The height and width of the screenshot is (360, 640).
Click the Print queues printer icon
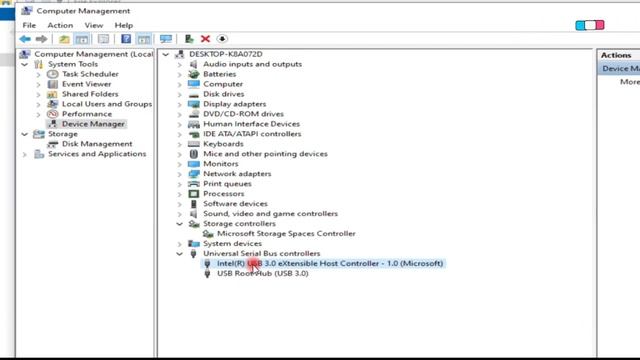193,184
